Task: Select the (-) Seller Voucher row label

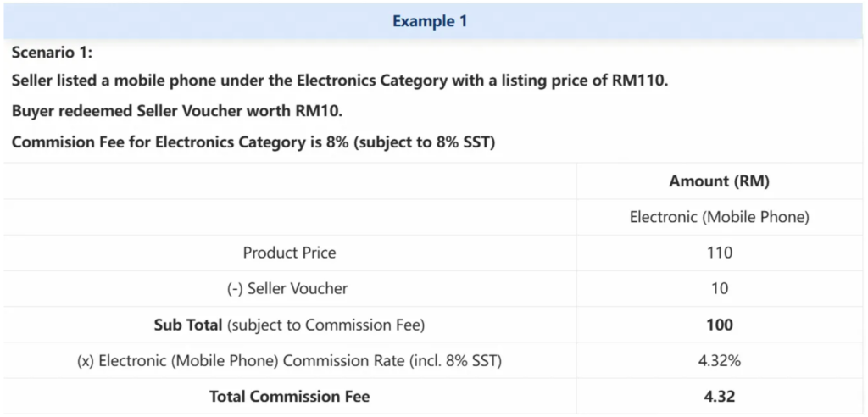Action: click(288, 288)
